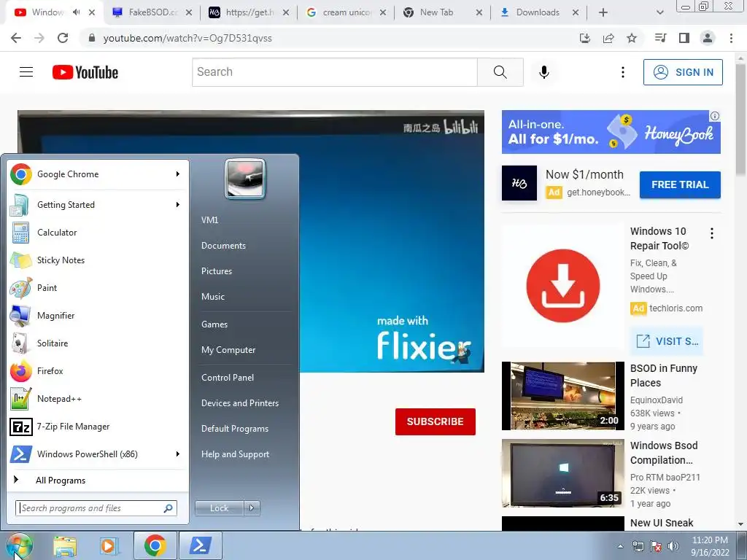Mute the tab via the tab's speaker icon
The width and height of the screenshot is (747, 560).
point(76,12)
